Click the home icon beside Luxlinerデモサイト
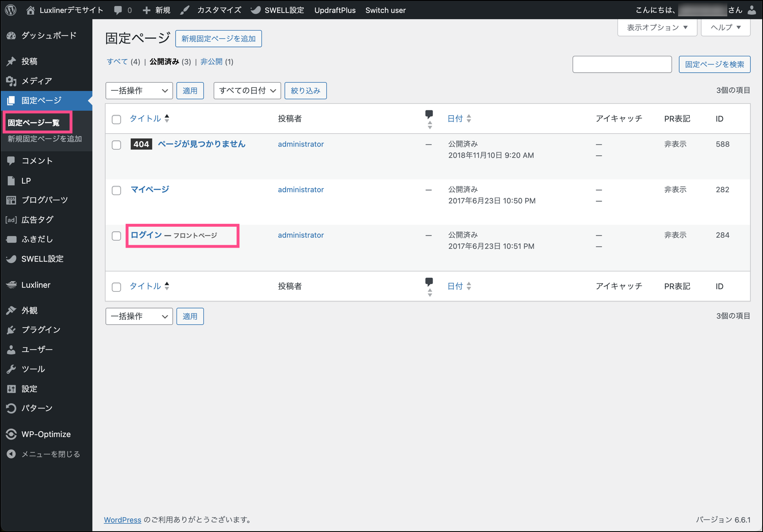The height and width of the screenshot is (532, 763). point(31,10)
